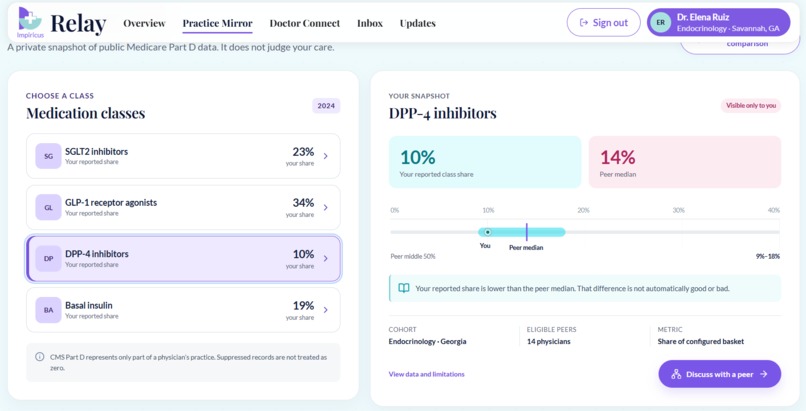This screenshot has height=411, width=806.
Task: Open the Updates tab
Action: pos(417,23)
